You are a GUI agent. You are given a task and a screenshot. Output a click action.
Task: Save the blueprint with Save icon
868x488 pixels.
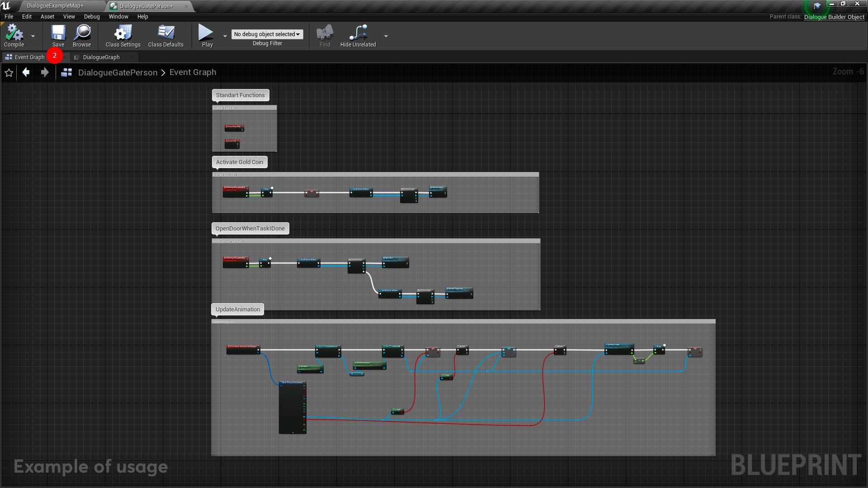(58, 34)
